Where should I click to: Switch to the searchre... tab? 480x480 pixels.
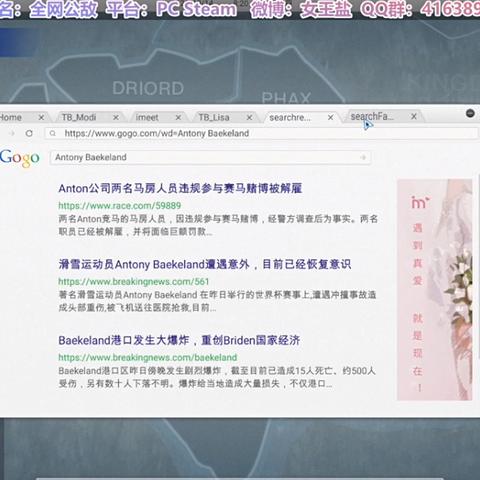(x=290, y=117)
